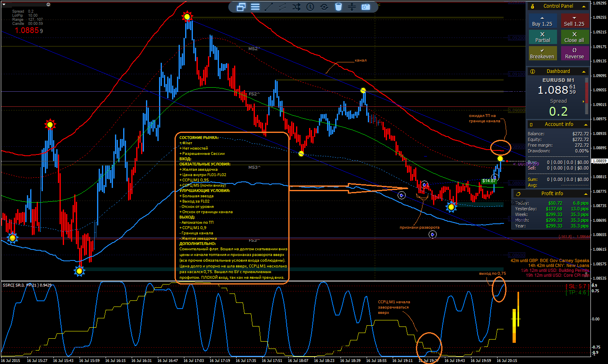Click the 1.09295 value on price scale

pos(599,3)
